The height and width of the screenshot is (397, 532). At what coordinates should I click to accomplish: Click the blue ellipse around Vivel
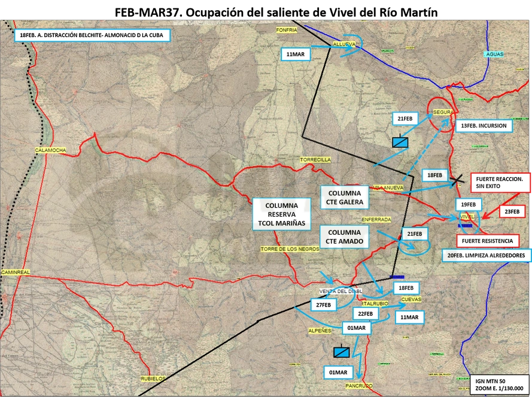[x=470, y=222]
